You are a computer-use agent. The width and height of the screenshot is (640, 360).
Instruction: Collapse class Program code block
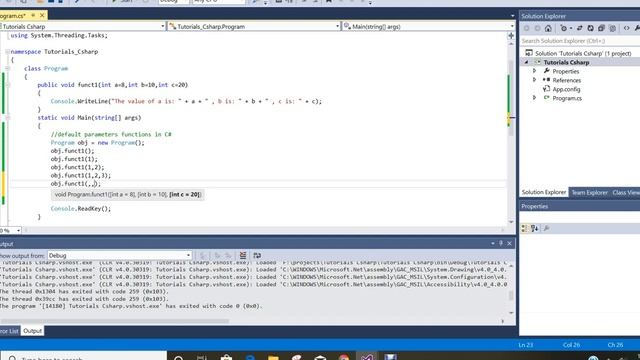pos(7,68)
